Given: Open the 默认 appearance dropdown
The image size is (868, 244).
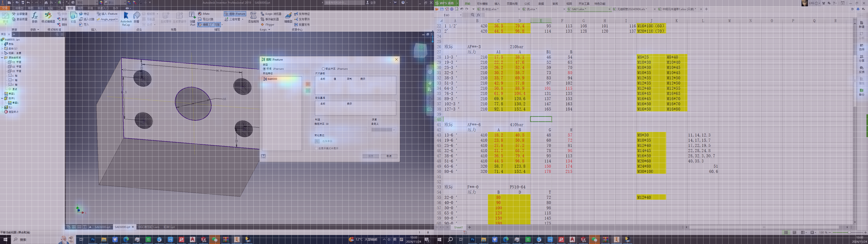Looking at the screenshot, I should [125, 3].
